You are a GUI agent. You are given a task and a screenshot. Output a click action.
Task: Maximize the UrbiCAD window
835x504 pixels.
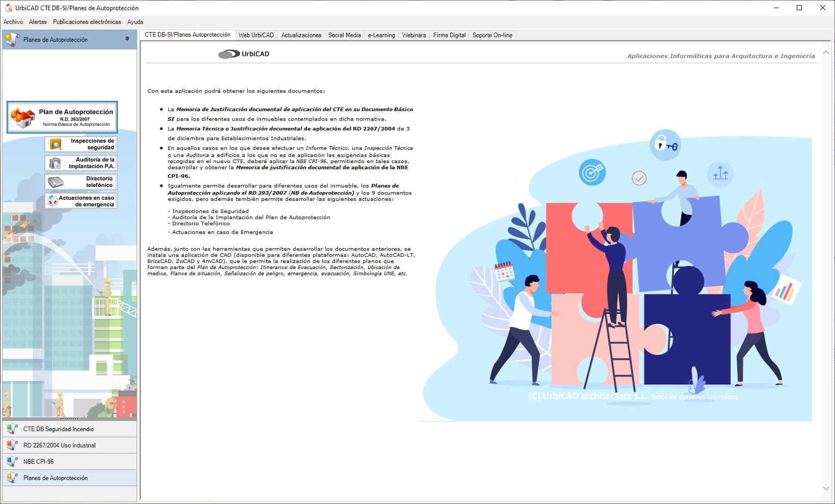pos(799,8)
